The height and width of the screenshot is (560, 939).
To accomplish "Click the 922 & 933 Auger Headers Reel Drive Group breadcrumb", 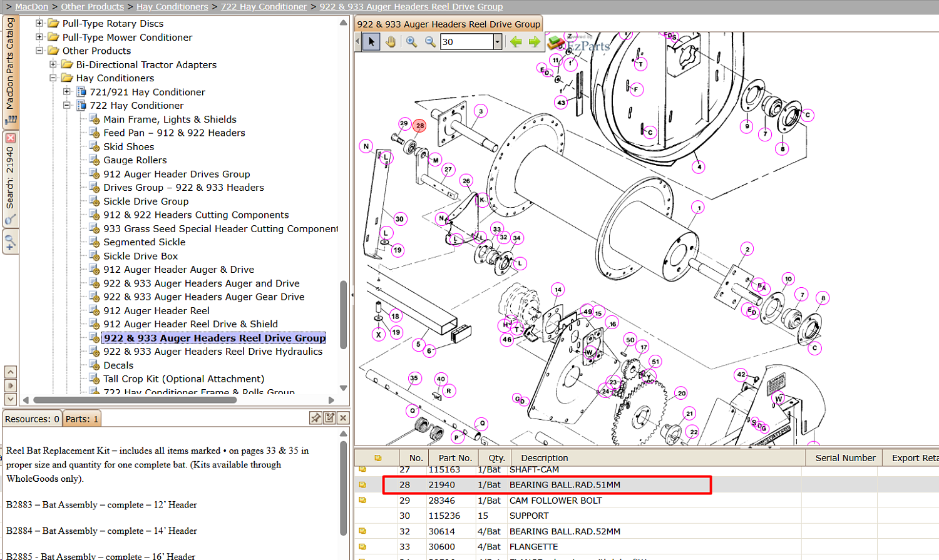I will (411, 7).
